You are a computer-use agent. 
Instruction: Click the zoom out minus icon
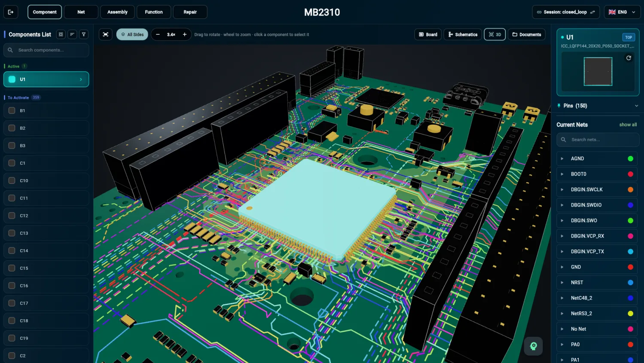(158, 34)
